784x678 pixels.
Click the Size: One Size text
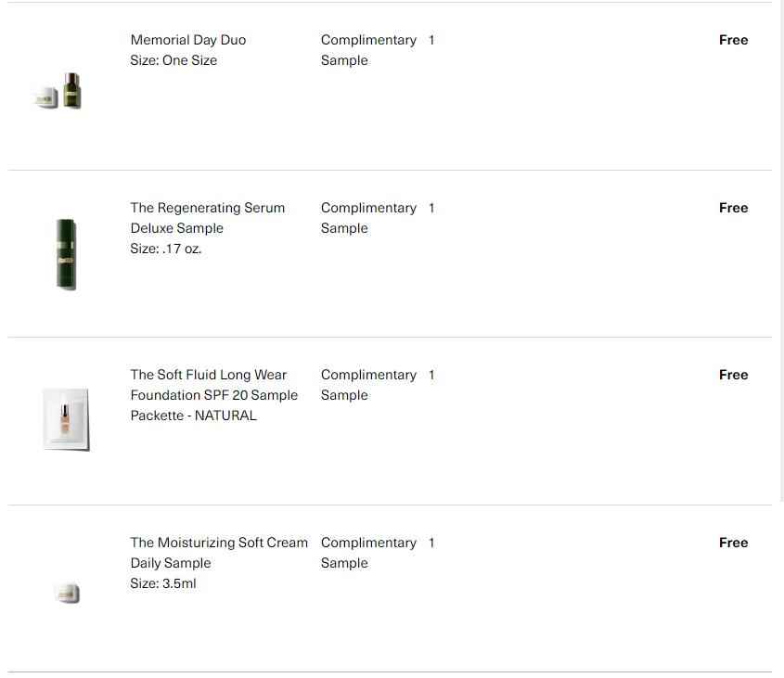coord(174,60)
